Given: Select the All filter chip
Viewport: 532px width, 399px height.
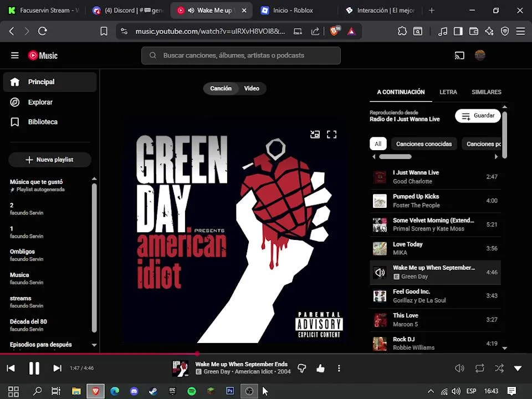Looking at the screenshot, I should [x=378, y=144].
